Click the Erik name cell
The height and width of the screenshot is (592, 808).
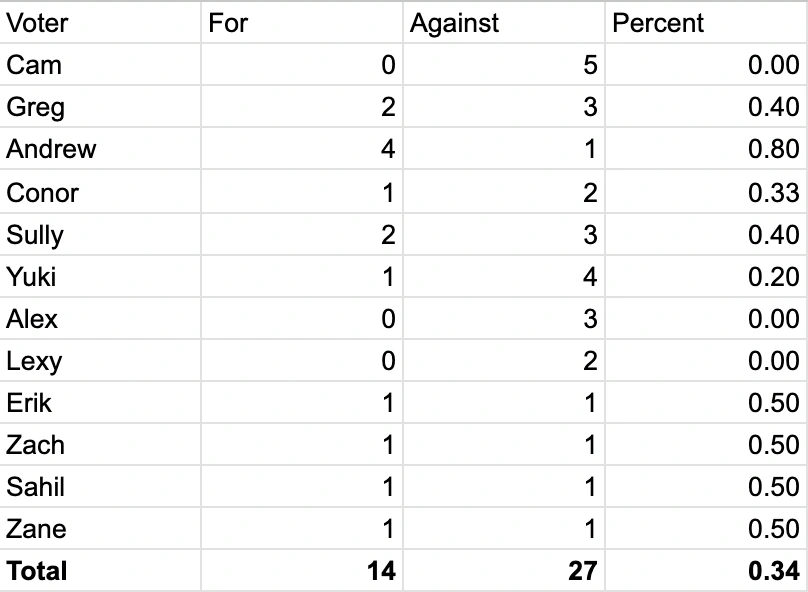click(x=100, y=403)
